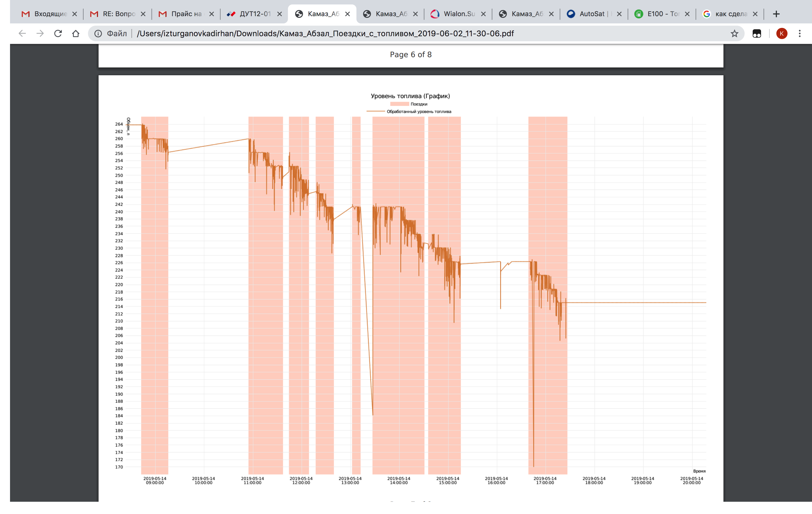Screen dimensions: 812x514
Task: Bookmark this page with the star icon
Action: [734, 33]
